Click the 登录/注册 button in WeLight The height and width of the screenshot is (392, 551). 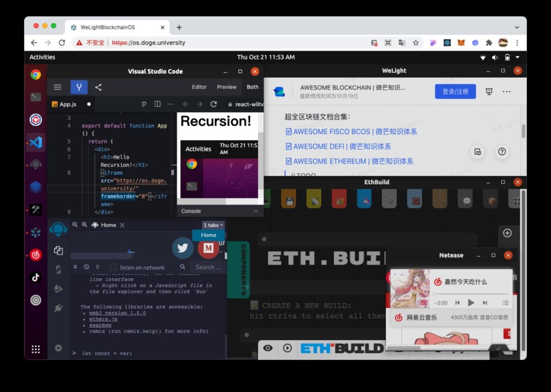click(x=455, y=91)
